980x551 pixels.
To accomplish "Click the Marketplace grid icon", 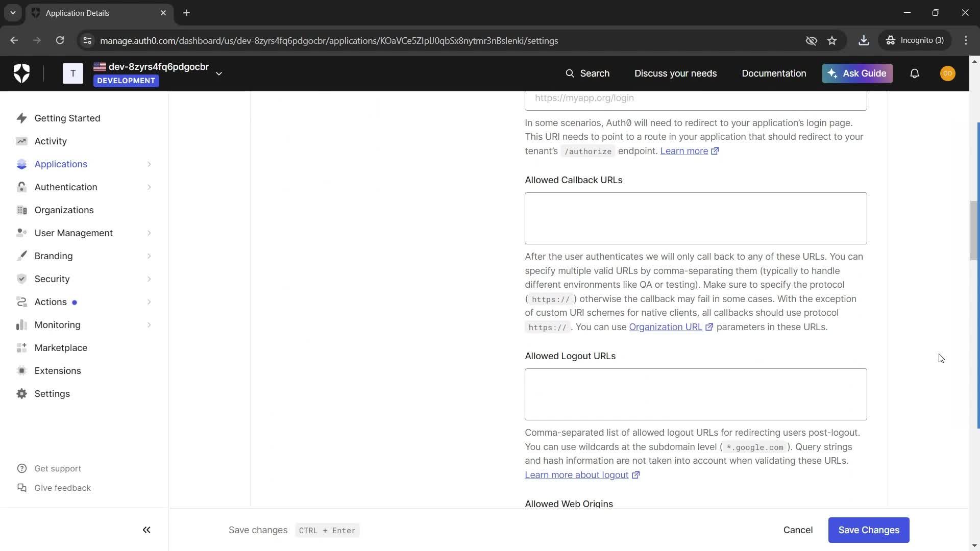I will [21, 348].
